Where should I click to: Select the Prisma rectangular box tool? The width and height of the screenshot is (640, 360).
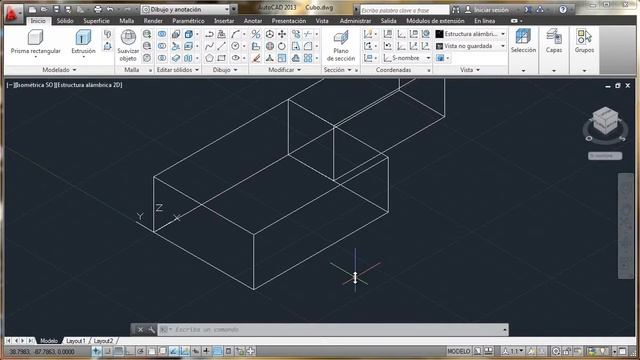pyautogui.click(x=35, y=42)
